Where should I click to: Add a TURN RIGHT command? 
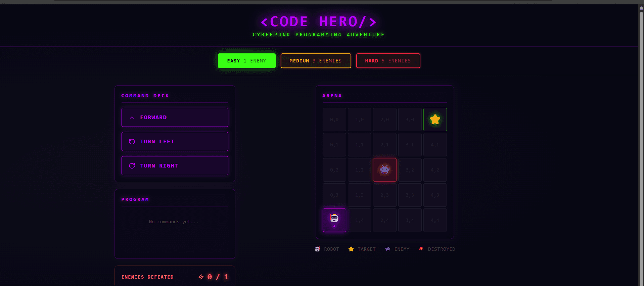pyautogui.click(x=175, y=166)
